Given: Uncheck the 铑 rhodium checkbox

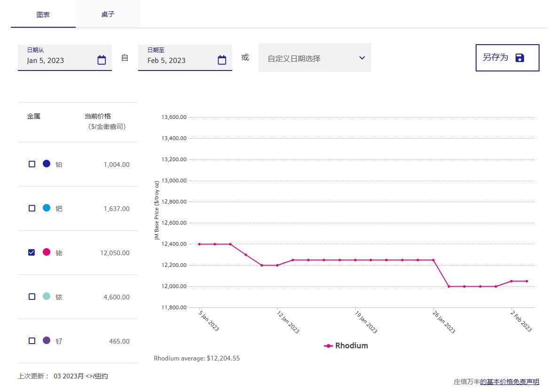Looking at the screenshot, I should [32, 252].
